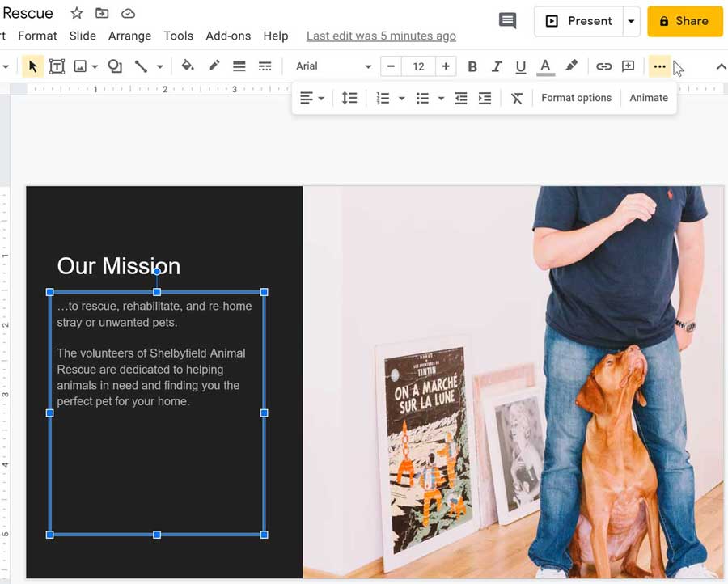Open the Shape tool
The height and width of the screenshot is (584, 728).
tap(114, 66)
